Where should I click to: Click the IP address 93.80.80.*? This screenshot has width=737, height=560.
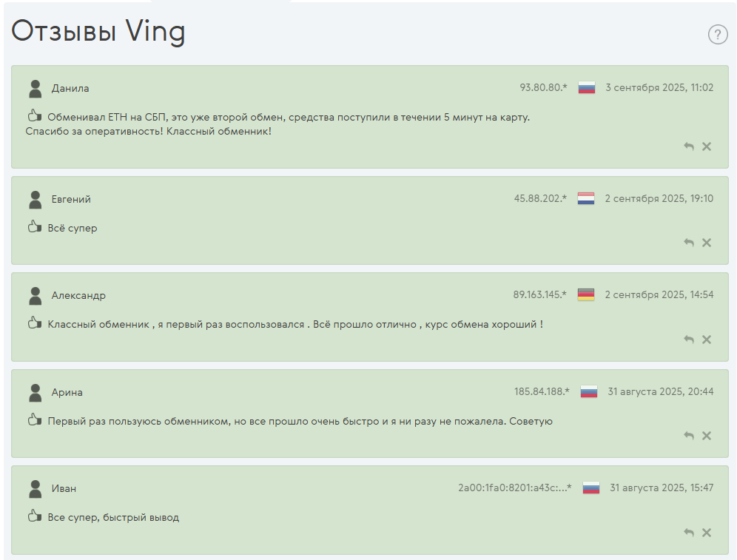pyautogui.click(x=543, y=88)
